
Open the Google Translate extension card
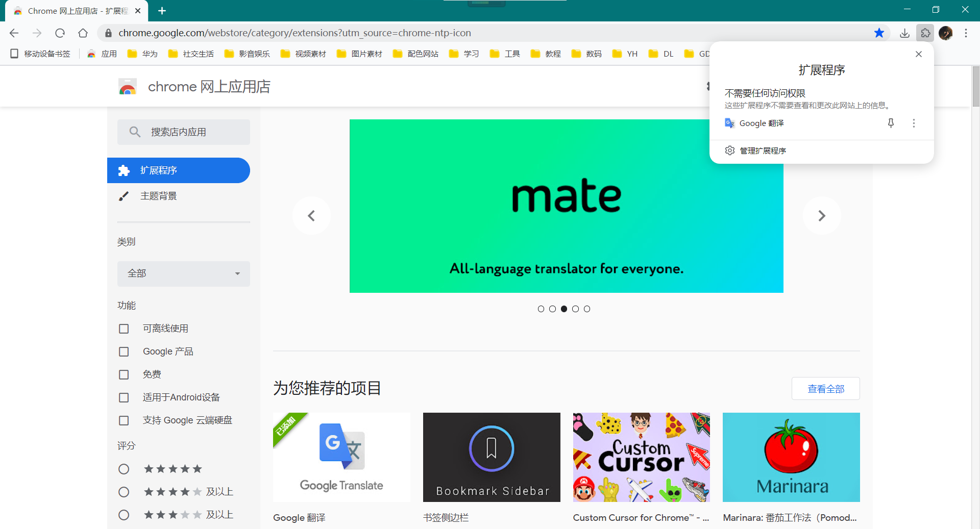(341, 457)
